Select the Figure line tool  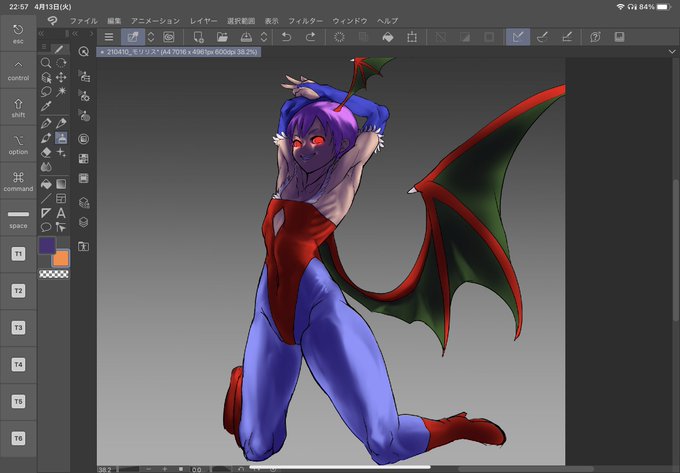46,199
